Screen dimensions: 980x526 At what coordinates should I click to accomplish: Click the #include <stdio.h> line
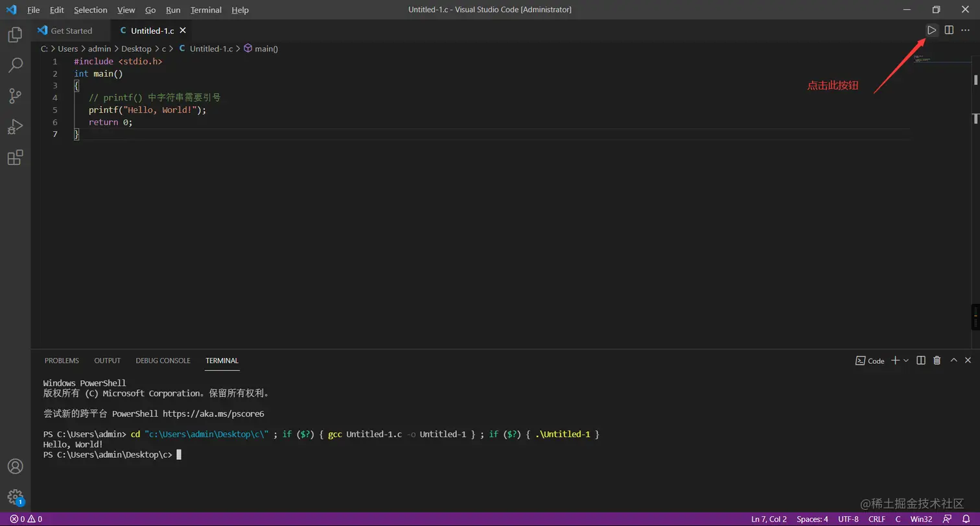[118, 62]
